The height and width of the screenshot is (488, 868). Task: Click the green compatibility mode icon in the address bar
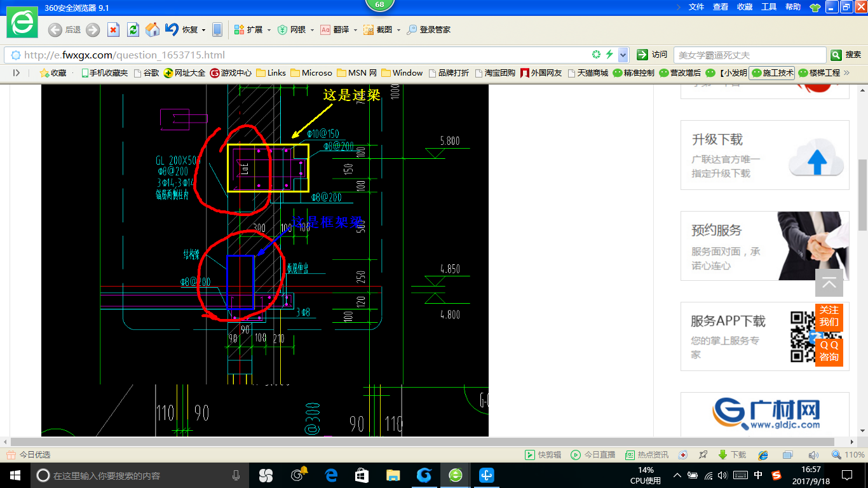point(596,55)
